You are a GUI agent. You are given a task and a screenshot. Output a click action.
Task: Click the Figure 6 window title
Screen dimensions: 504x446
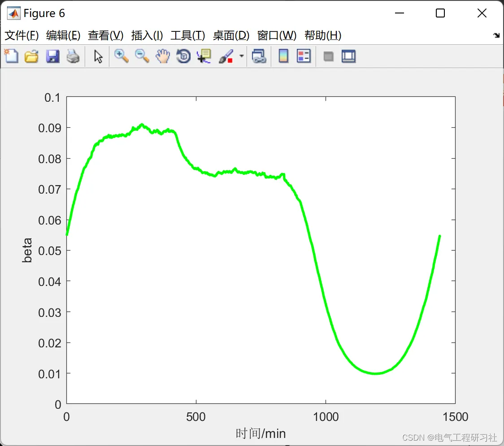44,13
